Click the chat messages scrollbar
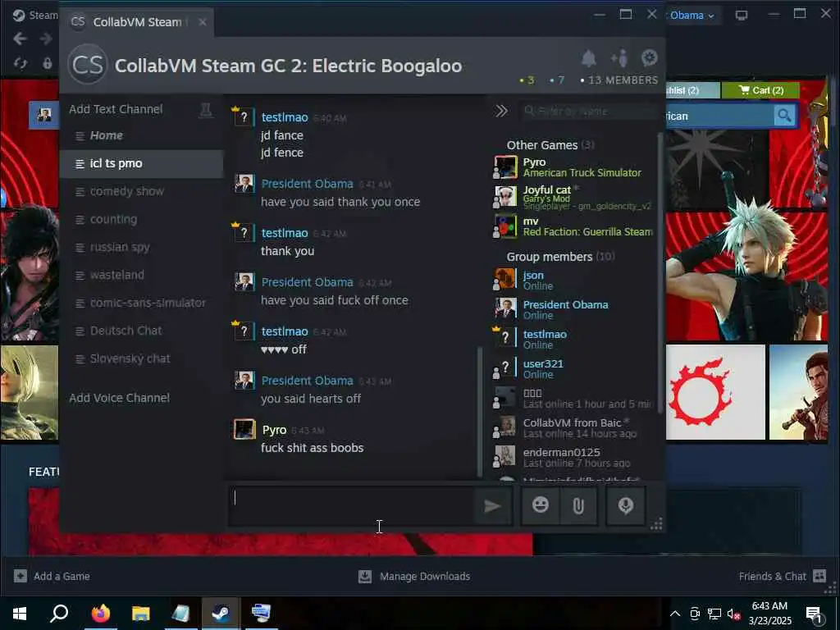This screenshot has width=840, height=630. coord(479,412)
